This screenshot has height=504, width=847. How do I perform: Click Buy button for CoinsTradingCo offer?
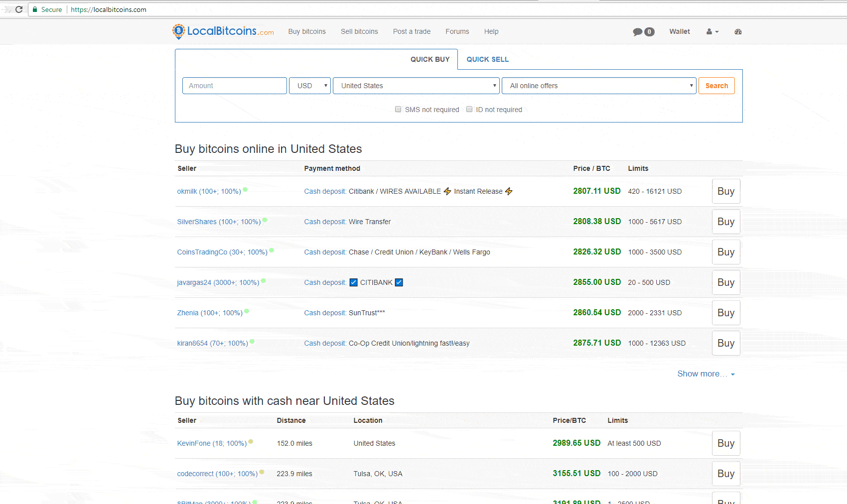coord(726,252)
